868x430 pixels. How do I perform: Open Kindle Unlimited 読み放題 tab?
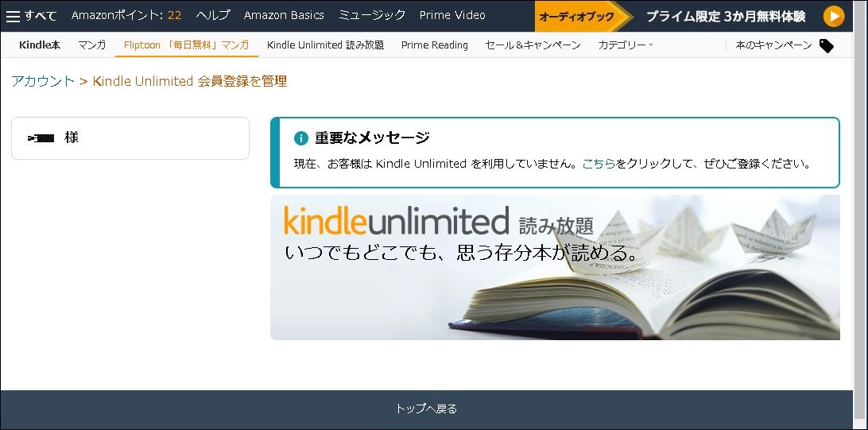click(326, 45)
